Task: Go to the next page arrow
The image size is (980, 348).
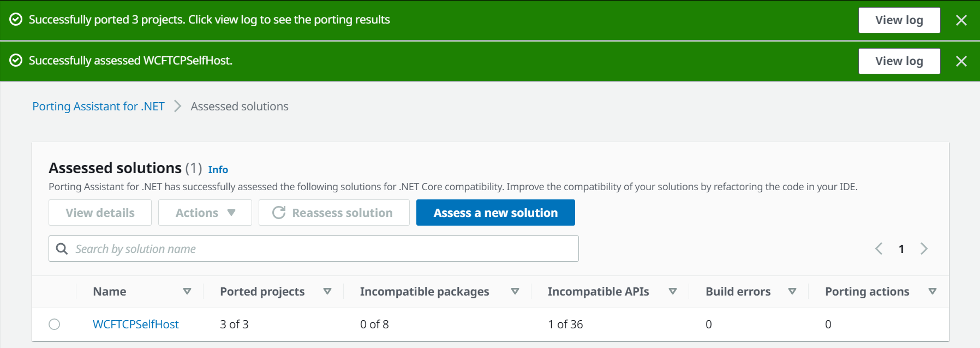Action: tap(924, 249)
